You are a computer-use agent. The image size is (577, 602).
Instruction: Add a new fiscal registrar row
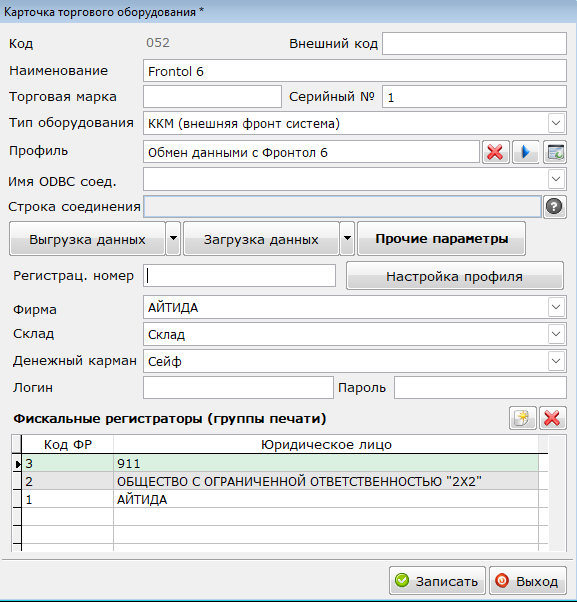(x=522, y=418)
